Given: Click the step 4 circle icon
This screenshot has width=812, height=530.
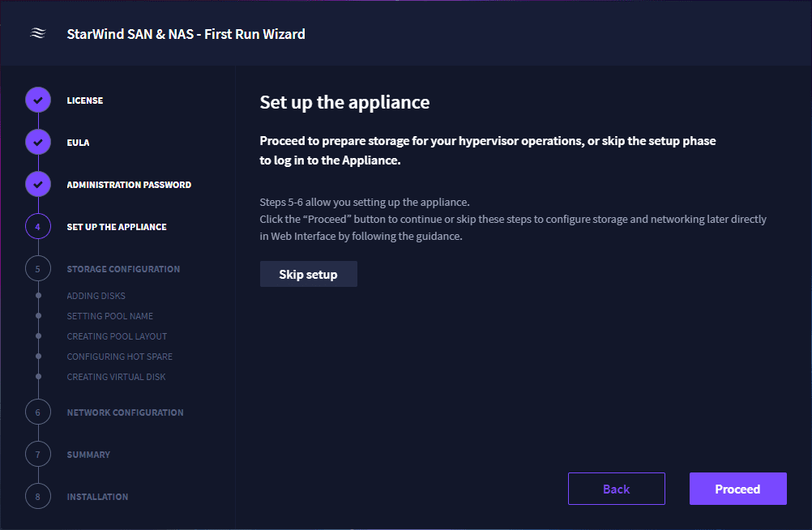Looking at the screenshot, I should point(38,227).
